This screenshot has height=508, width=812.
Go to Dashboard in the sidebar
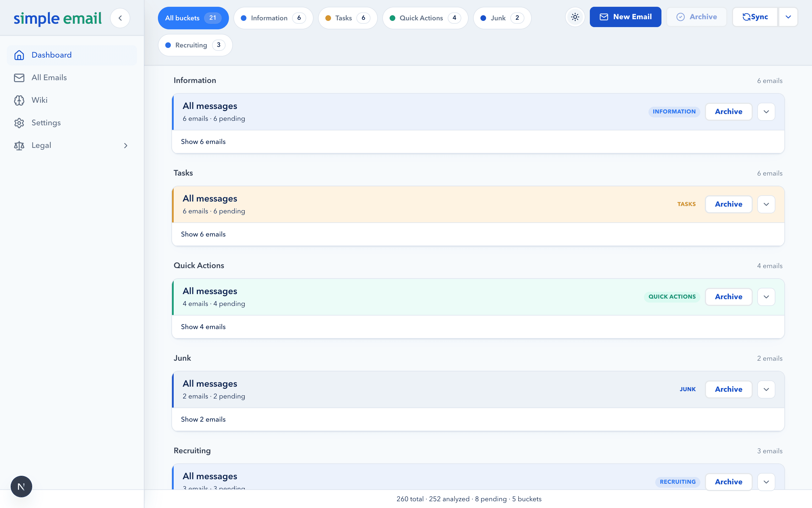(72, 55)
